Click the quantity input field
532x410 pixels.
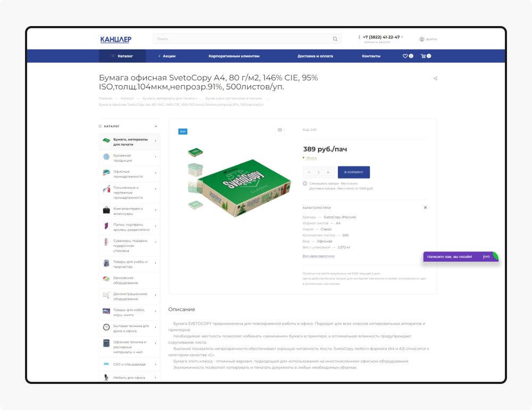pyautogui.click(x=319, y=172)
